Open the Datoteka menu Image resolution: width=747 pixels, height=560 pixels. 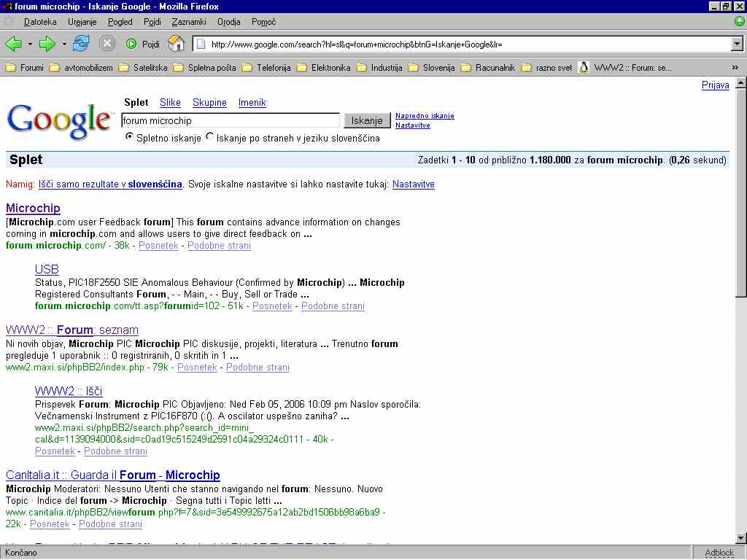40,22
